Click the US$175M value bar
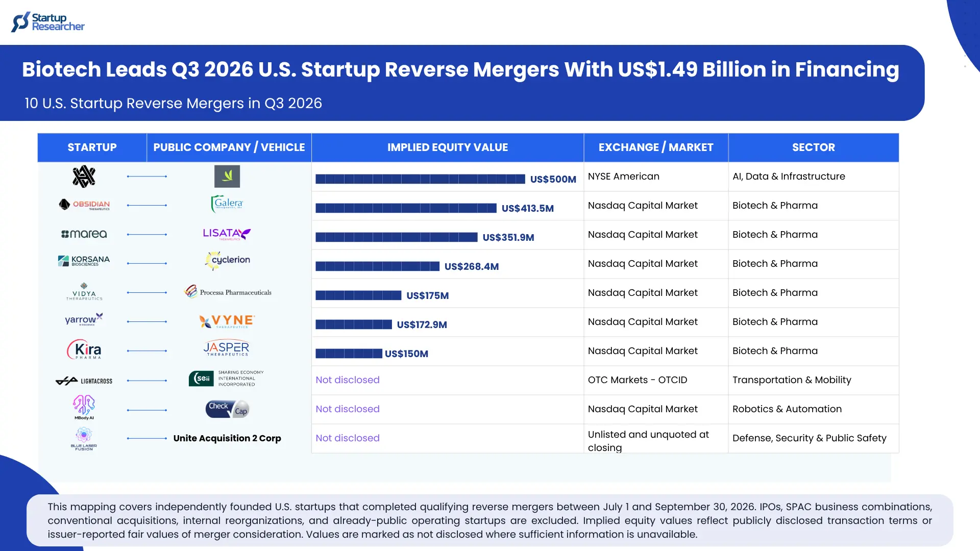Viewport: 980px width, 551px height. coord(358,295)
